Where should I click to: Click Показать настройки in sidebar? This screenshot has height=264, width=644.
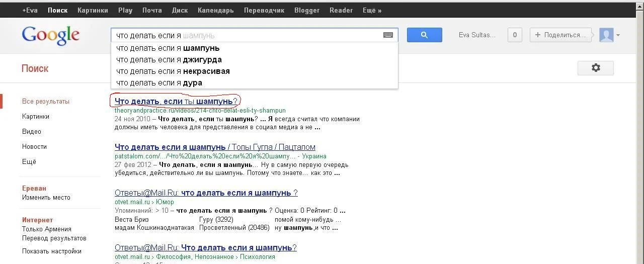[x=52, y=251]
